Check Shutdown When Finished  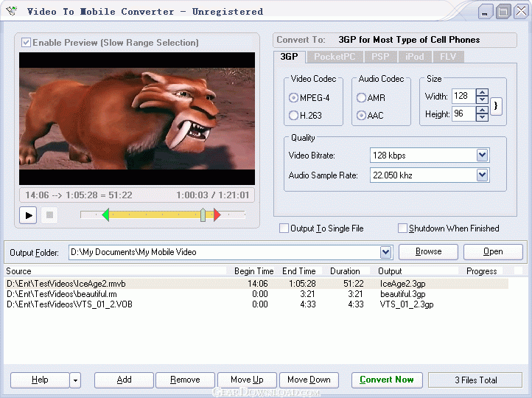402,228
